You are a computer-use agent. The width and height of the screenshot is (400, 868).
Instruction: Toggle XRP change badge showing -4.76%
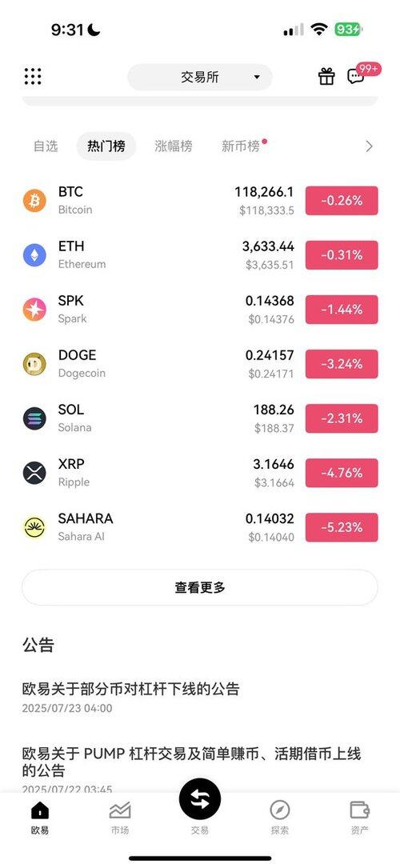pos(342,473)
